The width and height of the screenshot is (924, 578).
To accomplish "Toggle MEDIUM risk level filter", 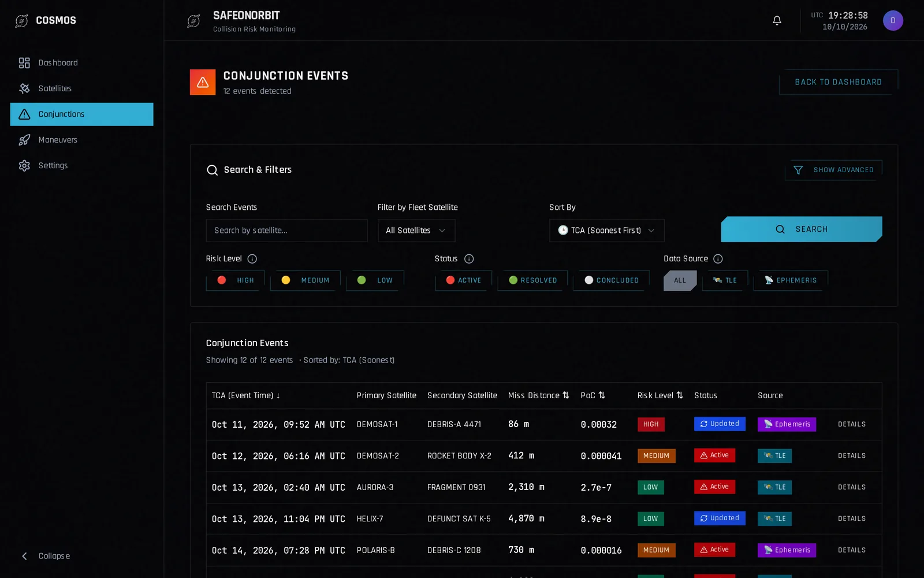I will click(x=305, y=280).
